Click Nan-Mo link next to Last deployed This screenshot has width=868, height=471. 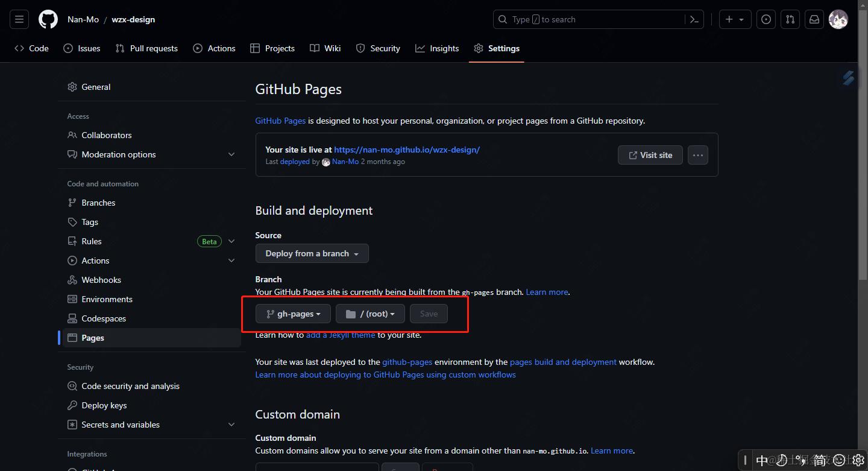pos(345,162)
